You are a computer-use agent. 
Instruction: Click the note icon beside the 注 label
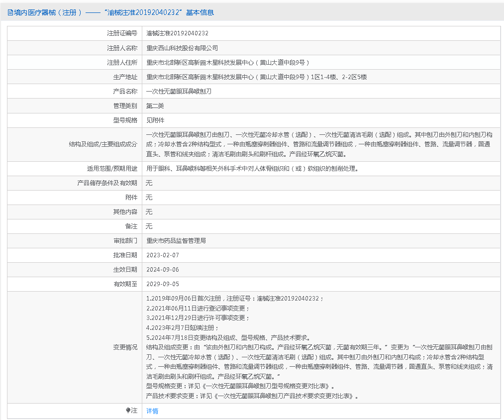128,411
